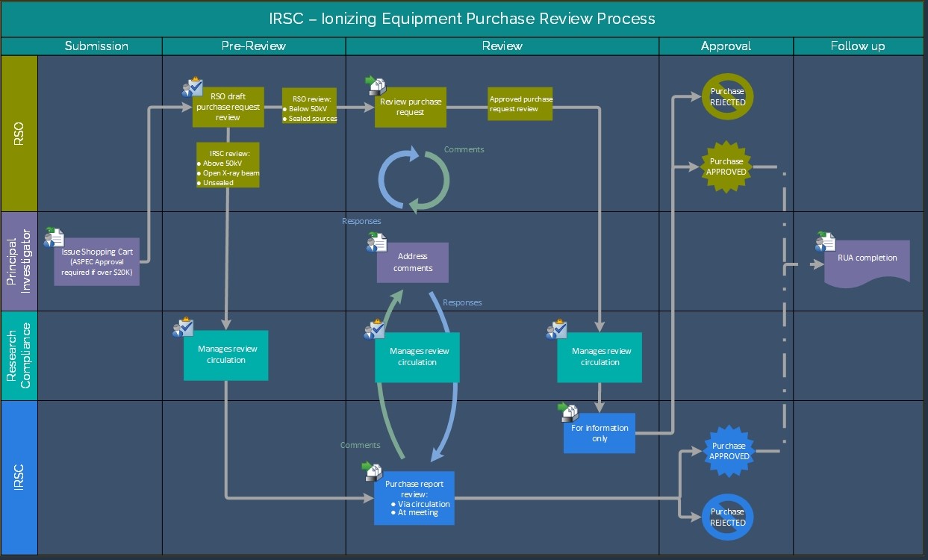This screenshot has height=560, width=928.
Task: Click the Approved purchase request review box
Action: point(520,105)
